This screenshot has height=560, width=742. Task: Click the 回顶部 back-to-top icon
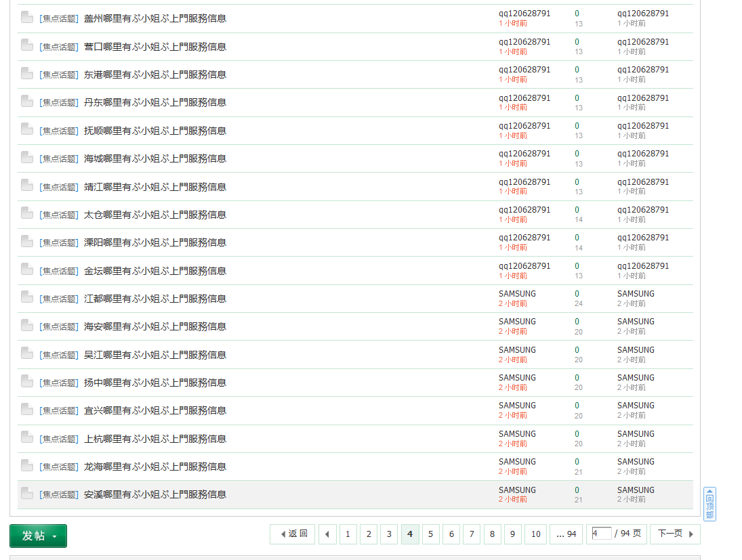709,504
